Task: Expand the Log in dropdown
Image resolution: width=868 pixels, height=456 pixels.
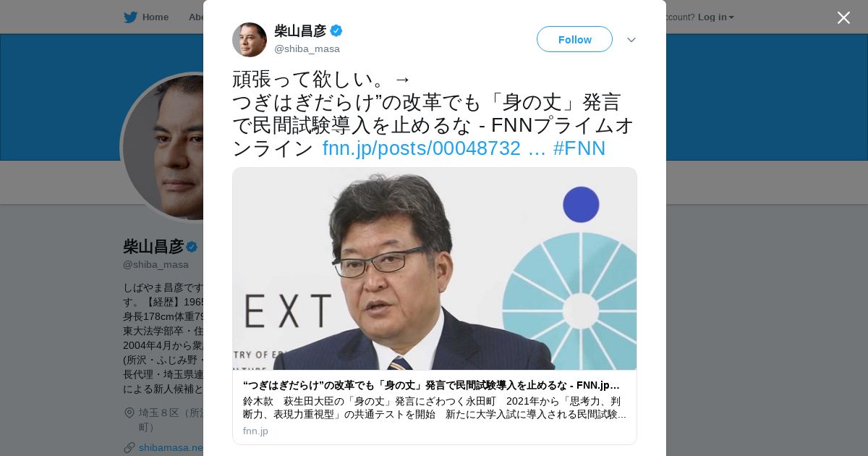Action: coord(715,17)
